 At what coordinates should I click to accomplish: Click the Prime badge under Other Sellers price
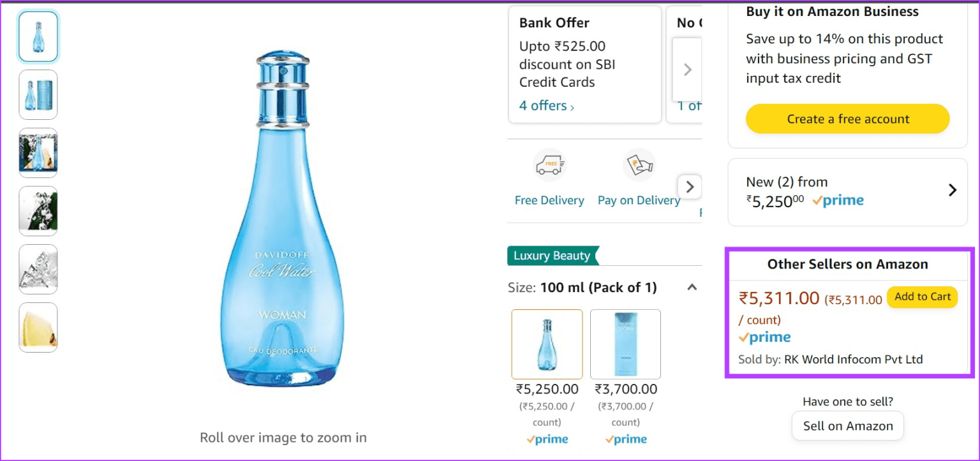(x=764, y=337)
